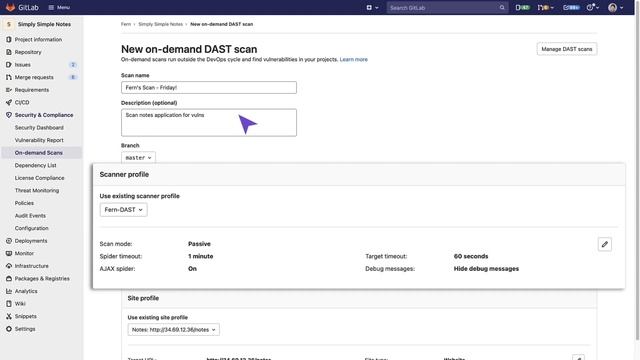Open Simply Simple Notes project avatar
640x360 pixels.
click(x=9, y=24)
